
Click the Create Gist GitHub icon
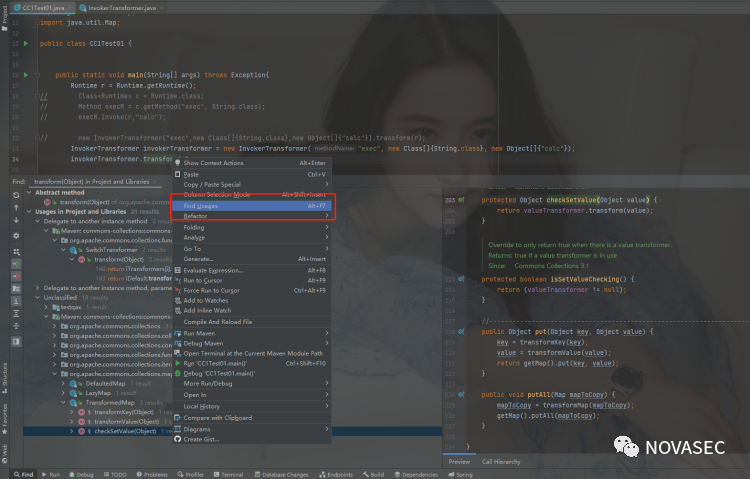pyautogui.click(x=177, y=439)
